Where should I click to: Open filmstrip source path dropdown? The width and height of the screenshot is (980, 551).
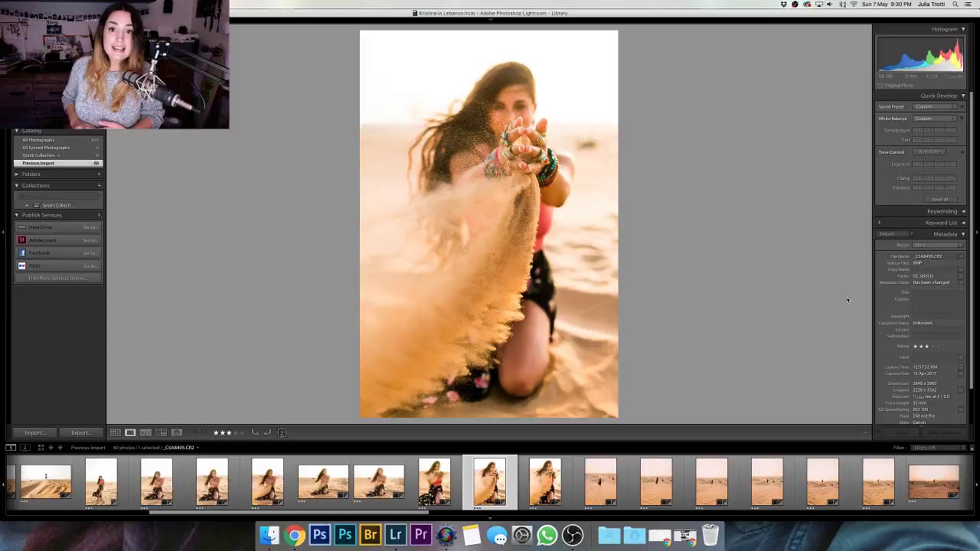(198, 448)
